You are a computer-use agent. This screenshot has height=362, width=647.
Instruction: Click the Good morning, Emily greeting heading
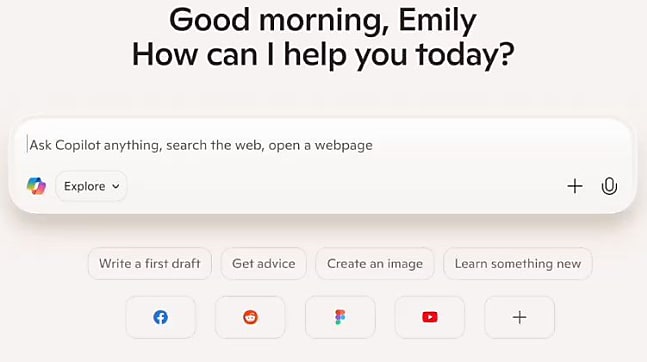323,19
